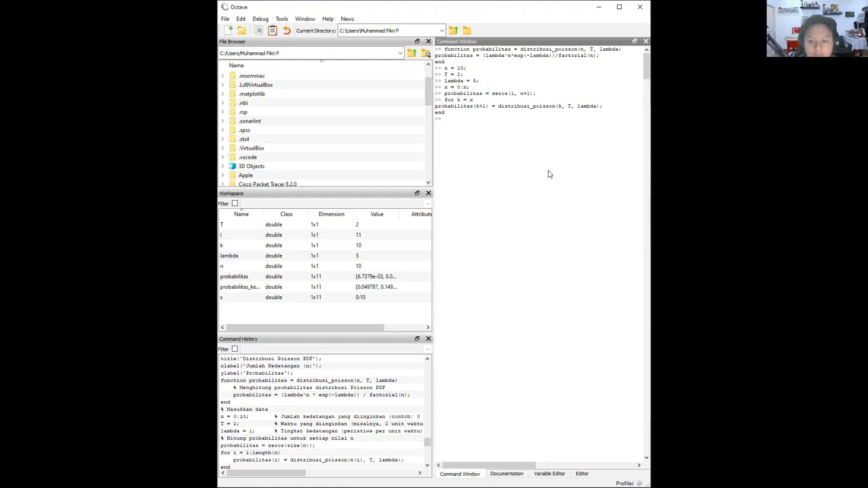Sort Workspace by Class column header
The image size is (868, 488).
pos(286,214)
